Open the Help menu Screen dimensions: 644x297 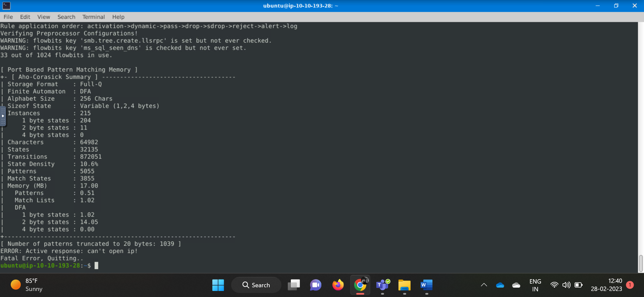(x=118, y=17)
